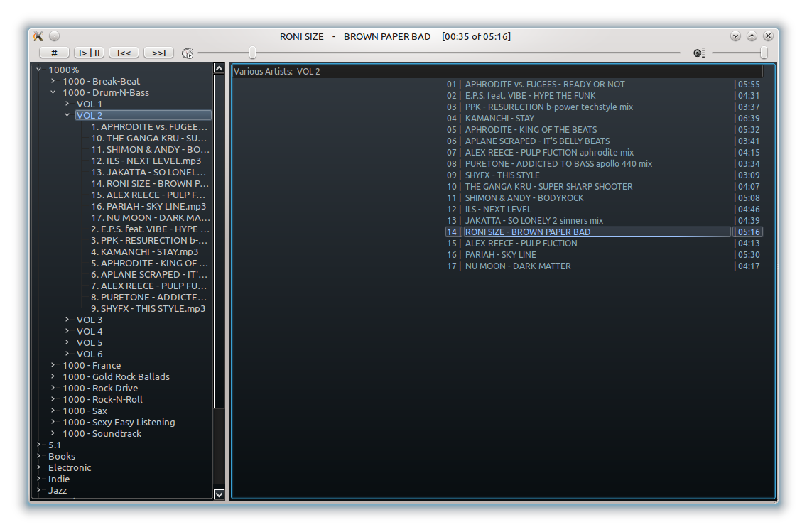Image resolution: width=807 pixels, height=532 pixels.
Task: Expand the 1000 - France node
Action: point(52,365)
